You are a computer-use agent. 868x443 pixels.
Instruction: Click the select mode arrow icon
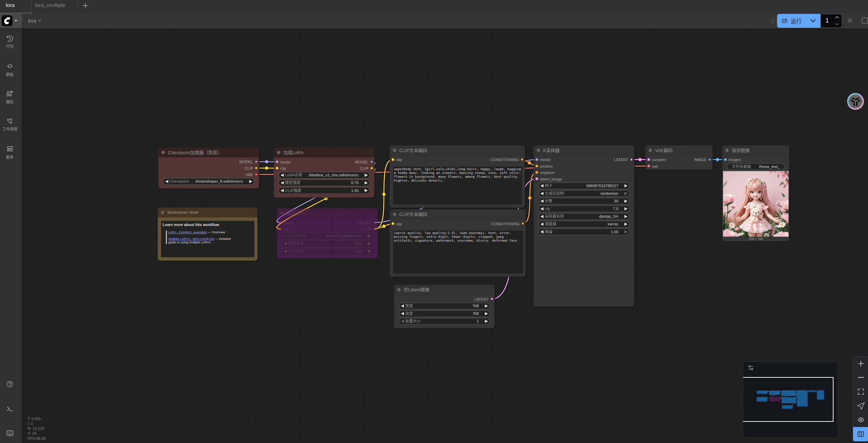(861, 406)
